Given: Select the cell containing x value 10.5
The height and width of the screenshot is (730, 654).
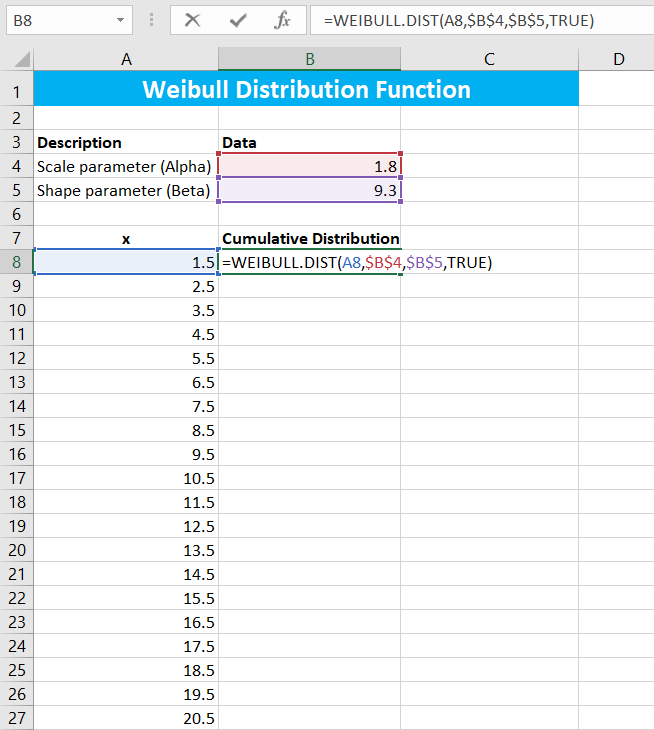Looking at the screenshot, I should click(126, 478).
